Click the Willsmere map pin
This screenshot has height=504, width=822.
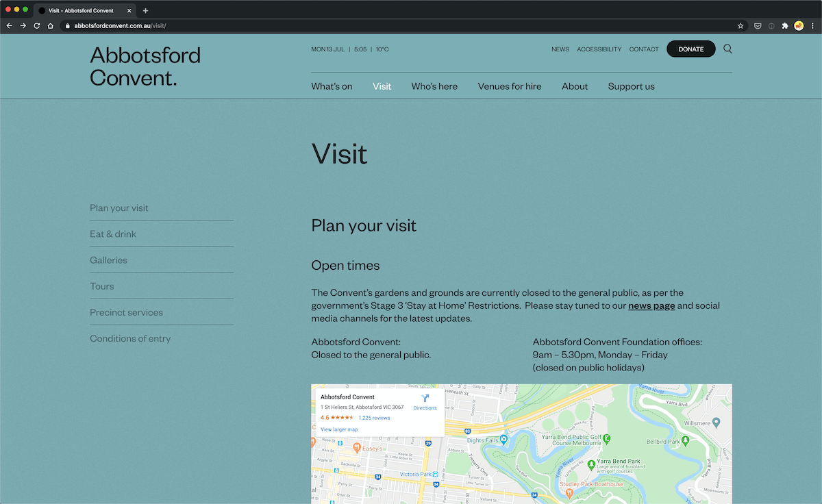pos(716,422)
